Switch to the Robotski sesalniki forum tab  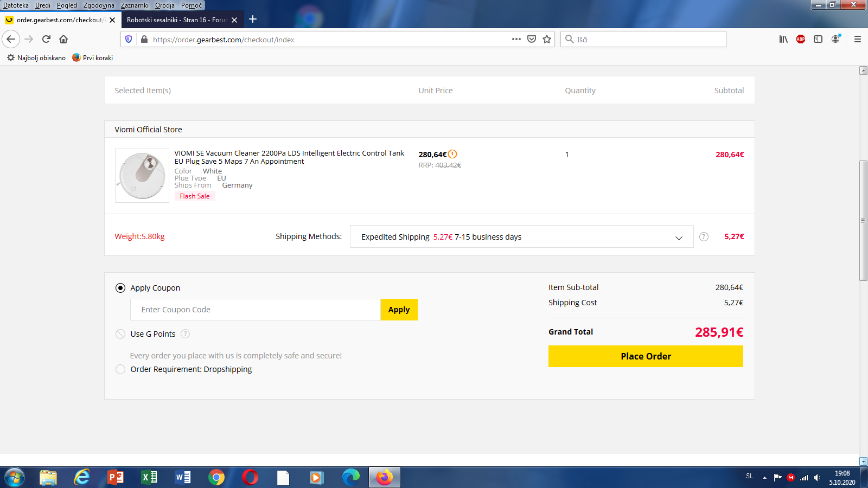tap(177, 20)
